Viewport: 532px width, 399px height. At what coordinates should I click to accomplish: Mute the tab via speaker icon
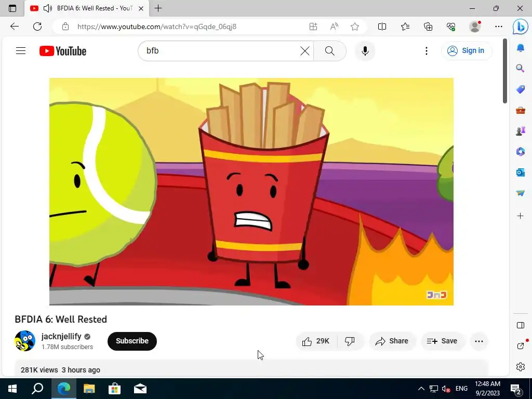pyautogui.click(x=48, y=8)
